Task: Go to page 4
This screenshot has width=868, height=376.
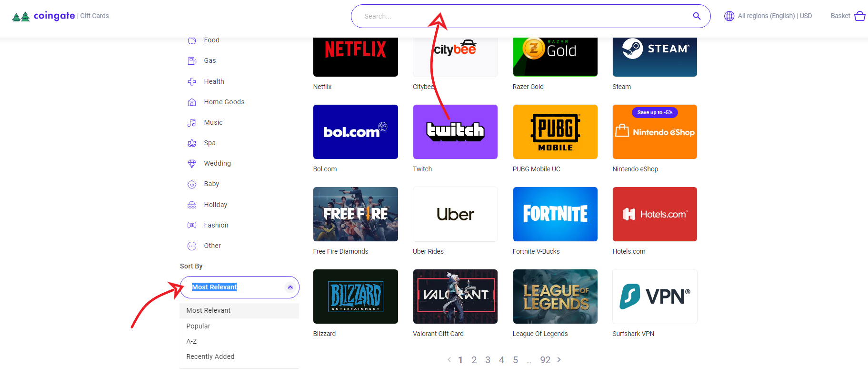Action: tap(501, 360)
